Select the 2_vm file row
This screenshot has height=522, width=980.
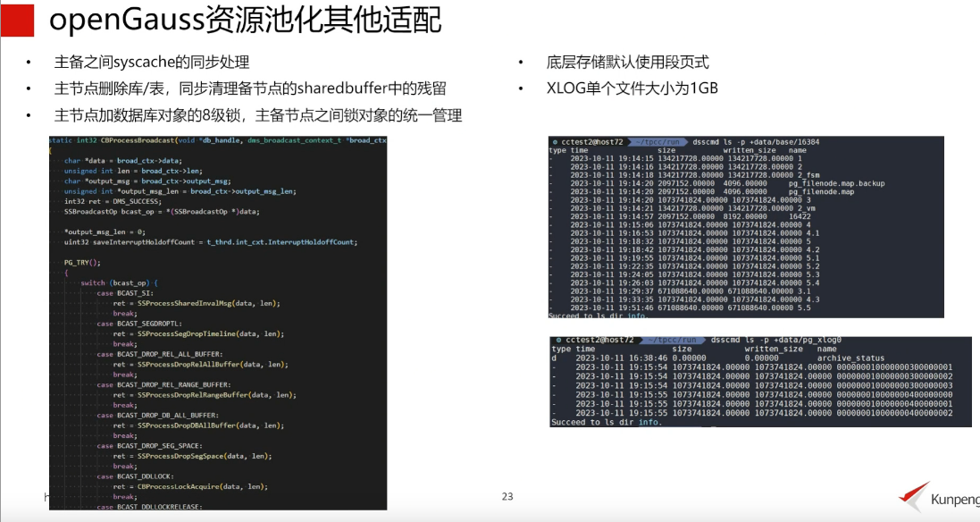[683, 208]
